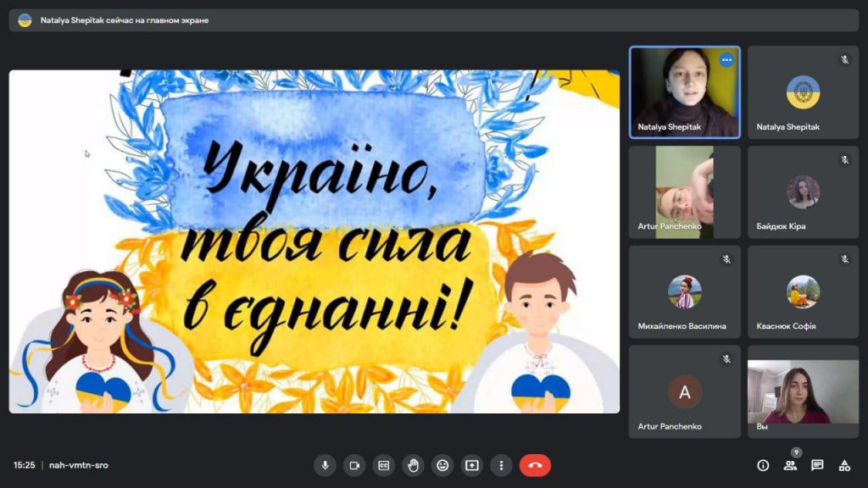868x488 pixels.
Task: Show the participants list
Action: click(790, 465)
